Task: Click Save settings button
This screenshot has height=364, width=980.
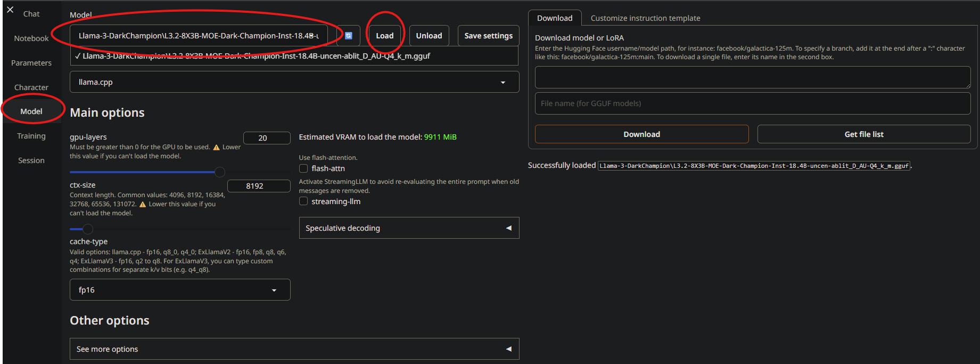Action: pyautogui.click(x=488, y=36)
